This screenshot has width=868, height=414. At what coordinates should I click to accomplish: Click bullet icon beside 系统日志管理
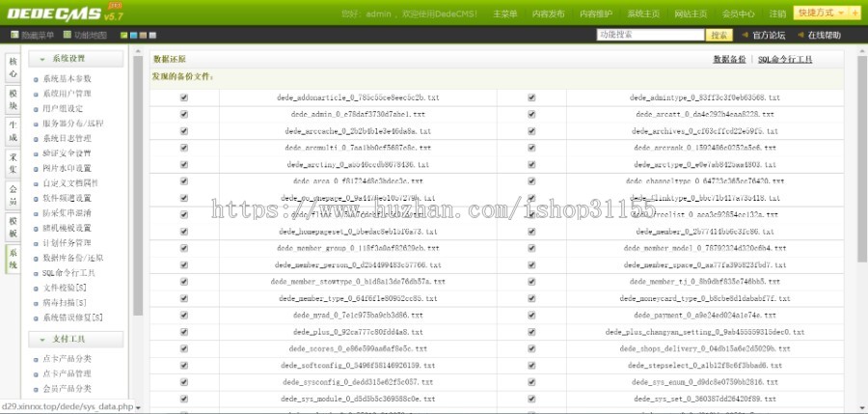pos(36,139)
